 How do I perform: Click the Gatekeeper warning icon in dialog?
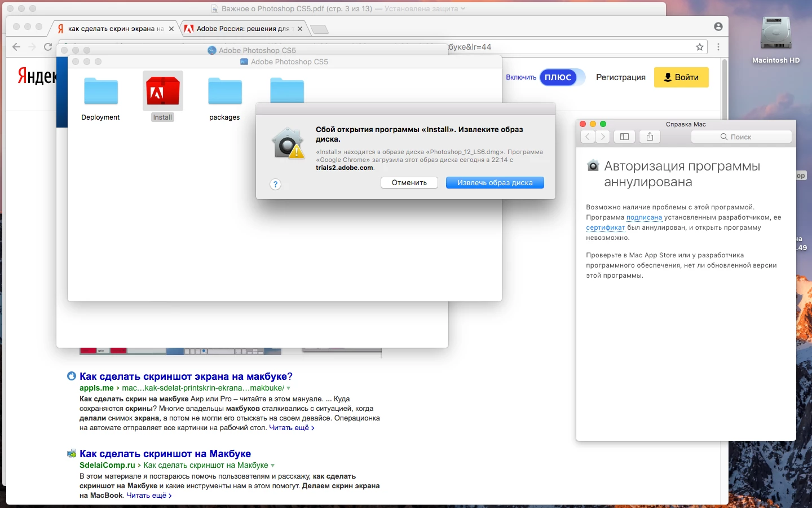coord(288,143)
